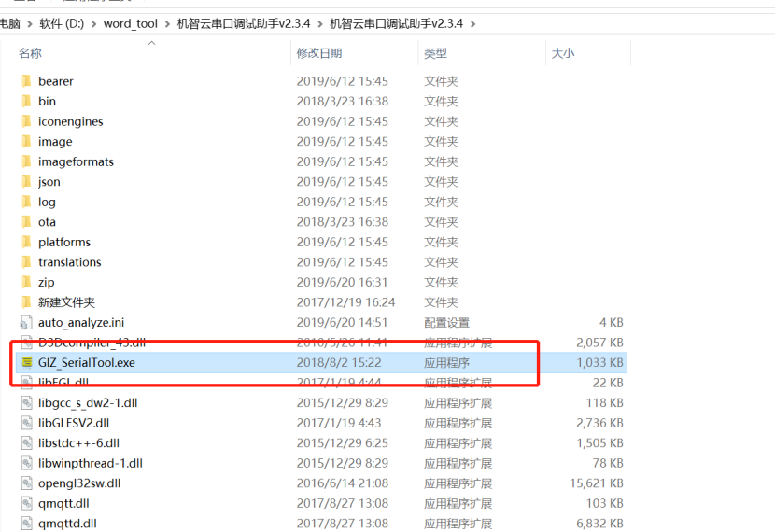Sort files by the 名称 column header
Viewport: 775px width, 532px height.
point(31,53)
